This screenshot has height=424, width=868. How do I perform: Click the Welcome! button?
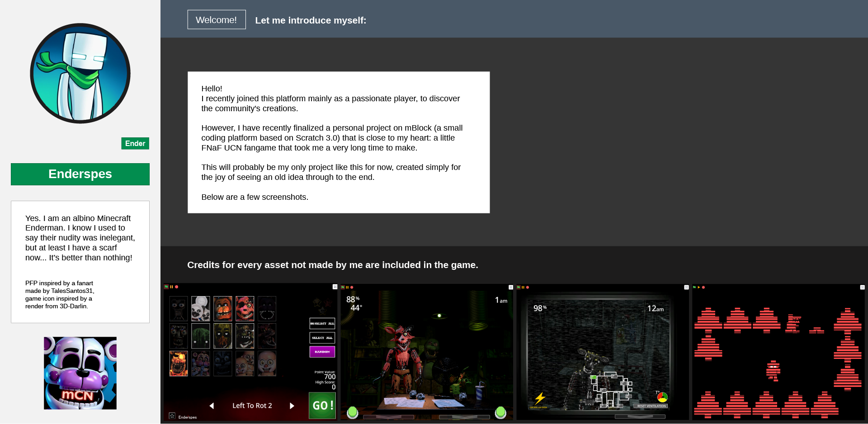click(x=217, y=20)
